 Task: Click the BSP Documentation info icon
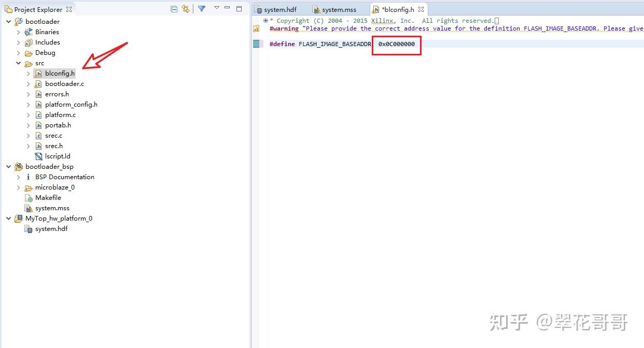tap(29, 177)
